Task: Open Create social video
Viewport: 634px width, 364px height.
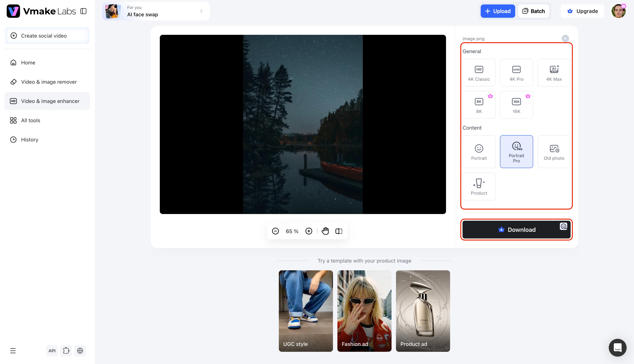Action: (47, 36)
